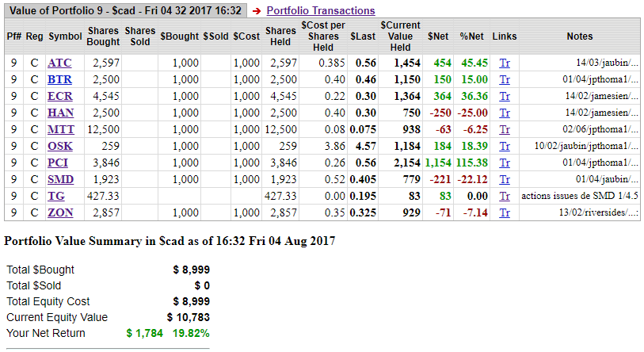Open the Portfolio Transactions link
This screenshot has height=352, width=644.
pos(320,10)
